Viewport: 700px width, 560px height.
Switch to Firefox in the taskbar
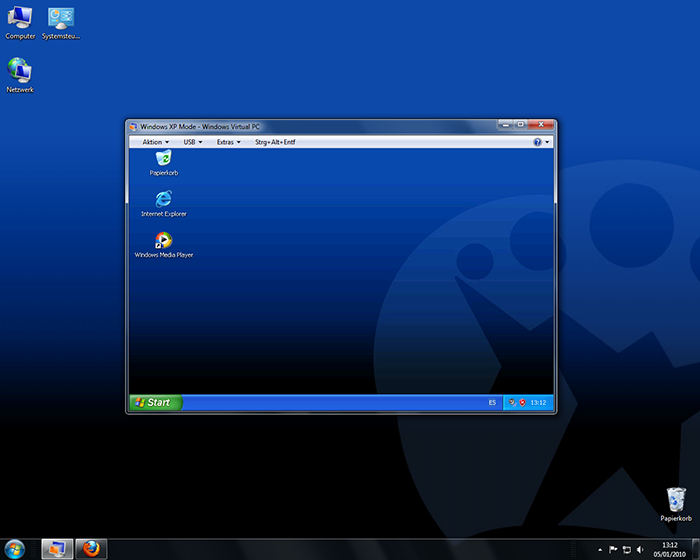(91, 549)
